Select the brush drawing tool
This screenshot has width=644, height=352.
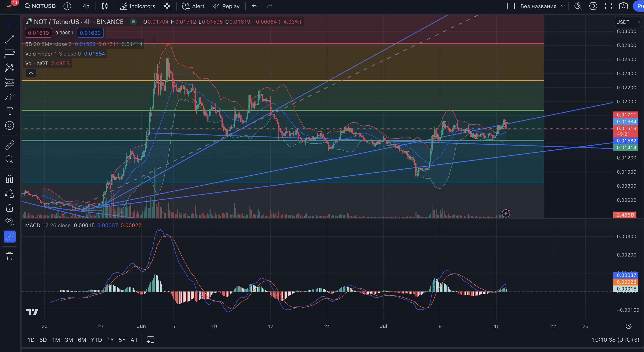10,97
